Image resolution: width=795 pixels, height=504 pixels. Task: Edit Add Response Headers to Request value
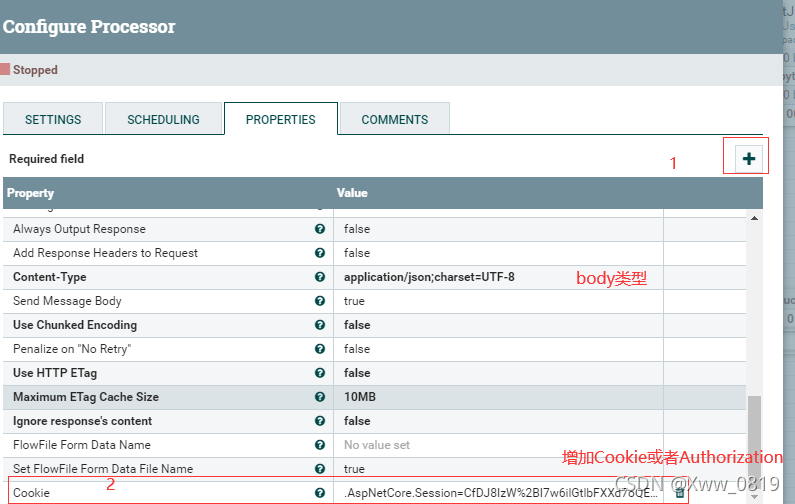coord(498,253)
